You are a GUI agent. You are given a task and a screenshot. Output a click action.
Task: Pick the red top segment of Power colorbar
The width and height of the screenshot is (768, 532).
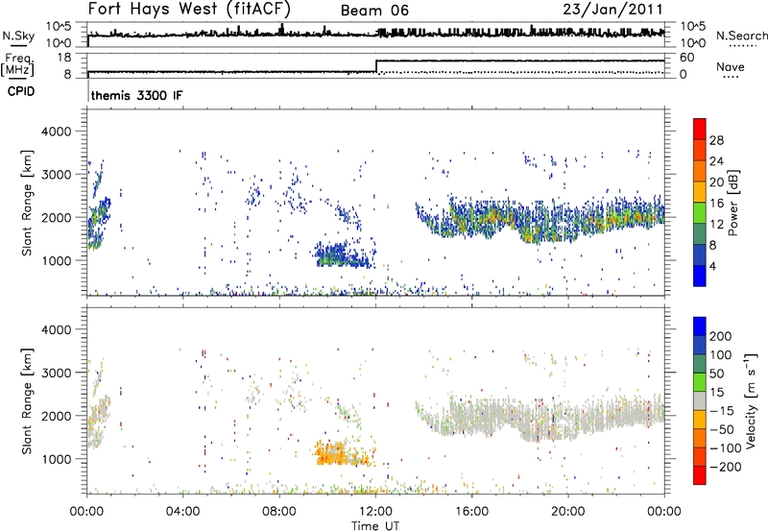(700, 130)
